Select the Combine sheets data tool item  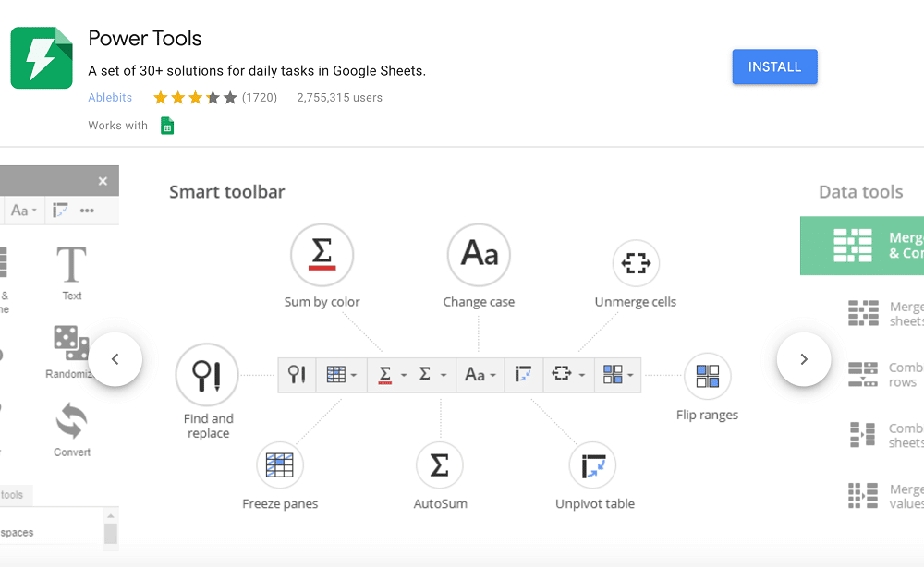pyautogui.click(x=885, y=435)
